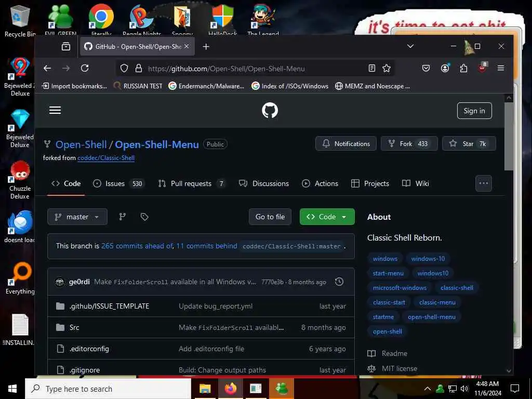
Task: Open the Open-Shell owner link
Action: tap(81, 144)
